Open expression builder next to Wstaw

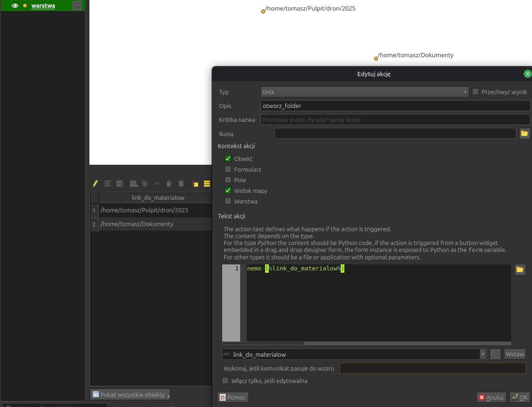(495, 354)
